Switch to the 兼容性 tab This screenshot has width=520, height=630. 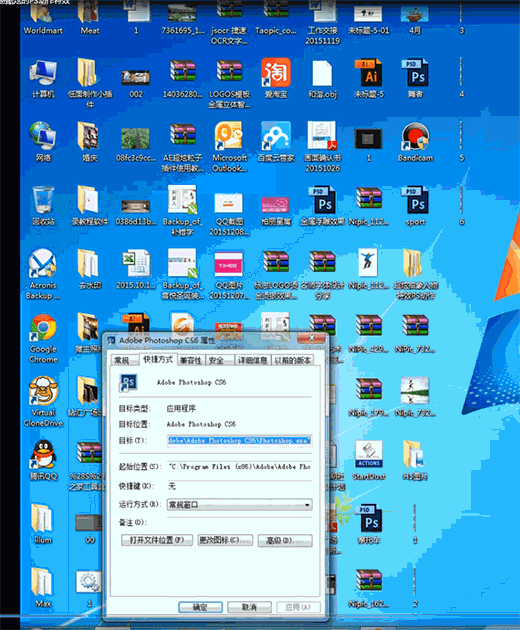coord(190,360)
